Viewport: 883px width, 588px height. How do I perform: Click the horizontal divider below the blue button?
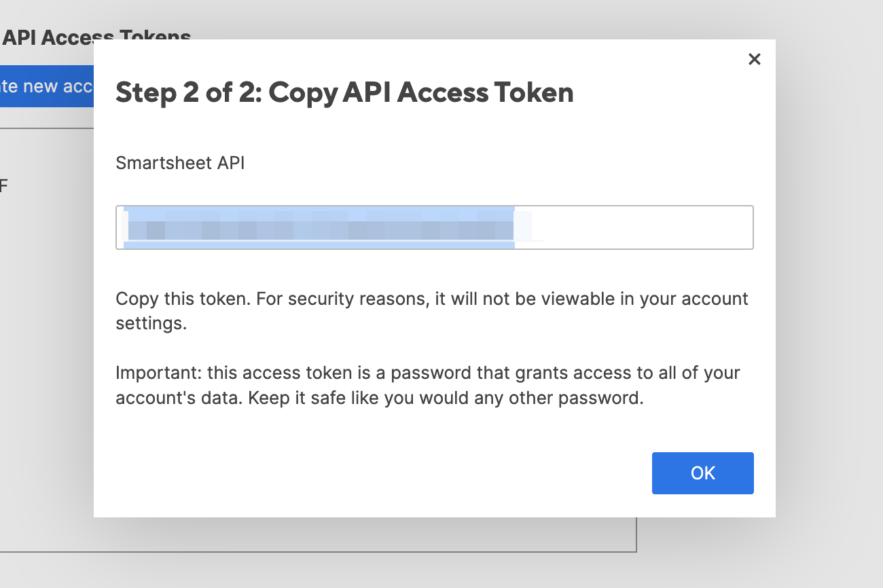click(x=46, y=128)
